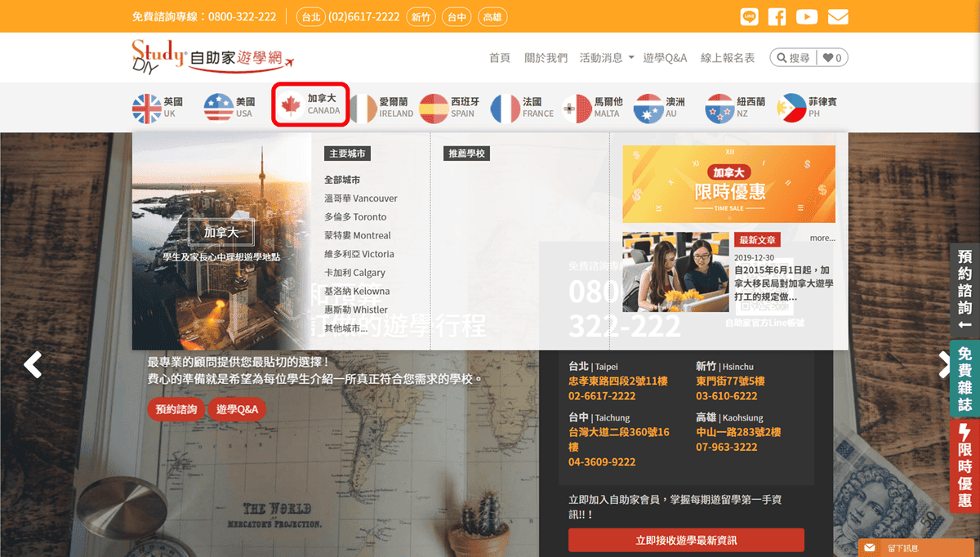Click the email envelope icon

pos(838,16)
